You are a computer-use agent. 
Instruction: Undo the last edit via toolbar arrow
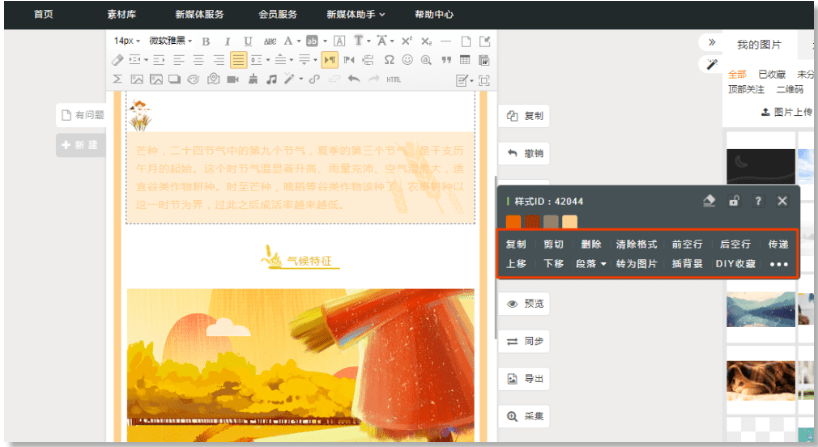(x=354, y=79)
